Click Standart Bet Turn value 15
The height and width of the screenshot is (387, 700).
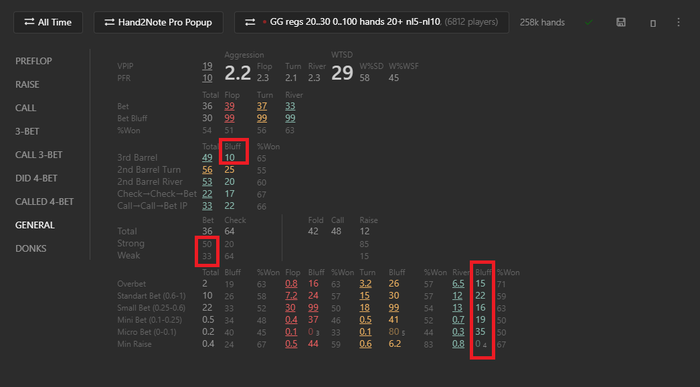365,296
